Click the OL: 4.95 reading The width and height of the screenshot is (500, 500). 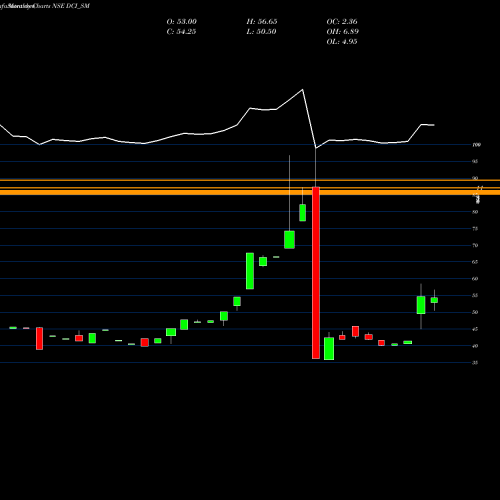(x=342, y=42)
